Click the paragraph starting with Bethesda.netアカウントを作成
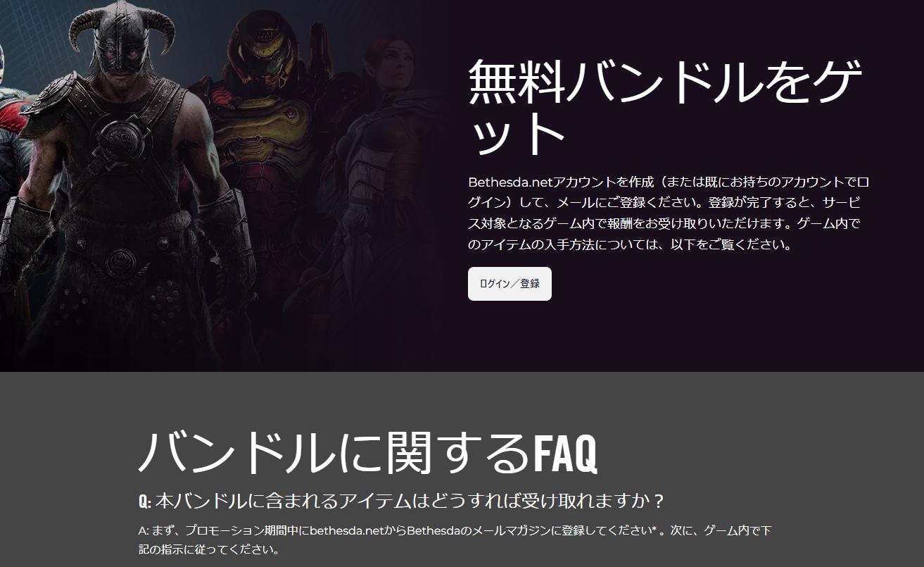Image resolution: width=924 pixels, height=567 pixels. [669, 213]
